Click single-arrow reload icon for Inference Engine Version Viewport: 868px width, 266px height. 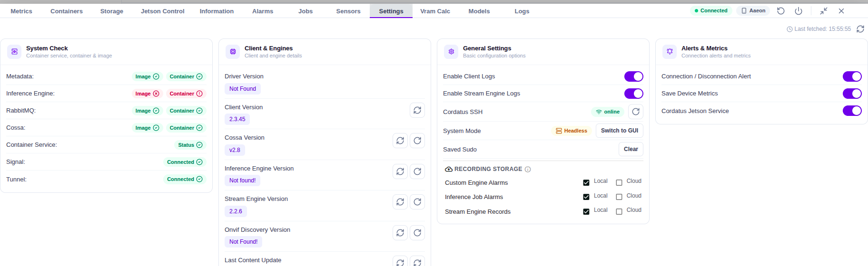(417, 171)
